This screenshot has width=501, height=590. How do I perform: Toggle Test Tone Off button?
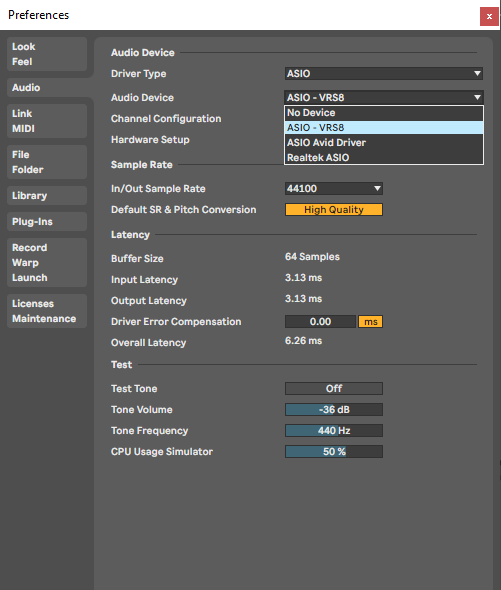click(x=333, y=388)
